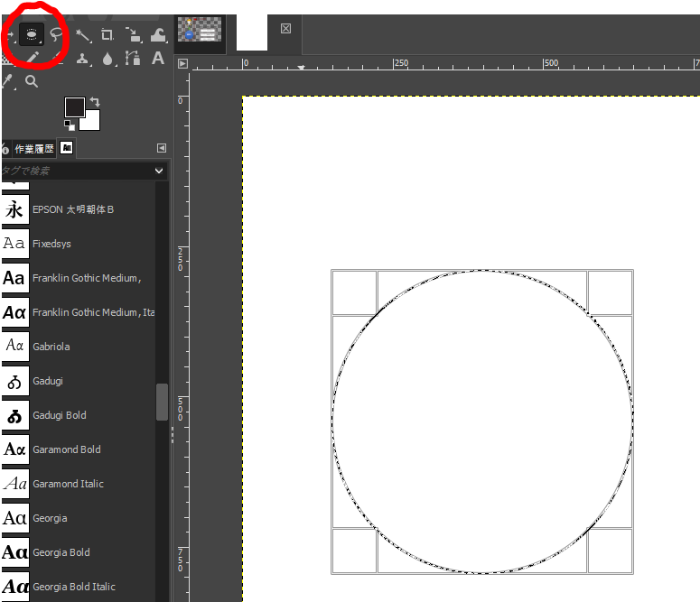
Task: Select the Clone stamp tool
Action: click(83, 59)
